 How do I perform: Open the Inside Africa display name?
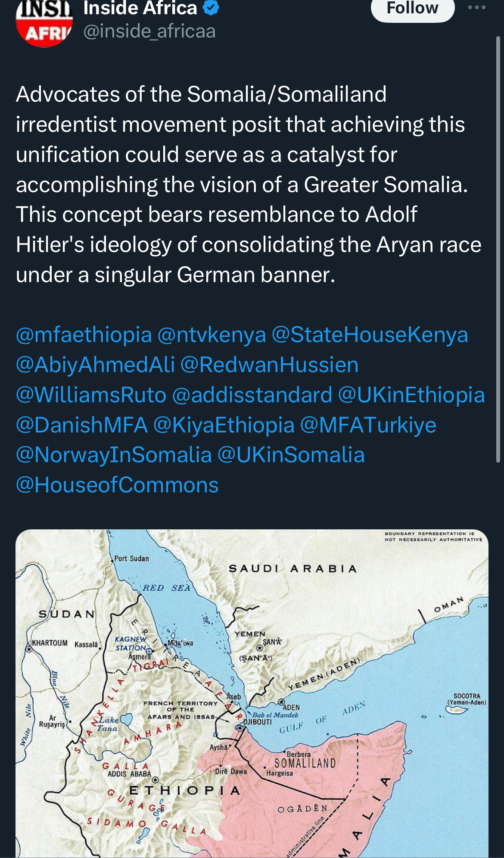(140, 8)
